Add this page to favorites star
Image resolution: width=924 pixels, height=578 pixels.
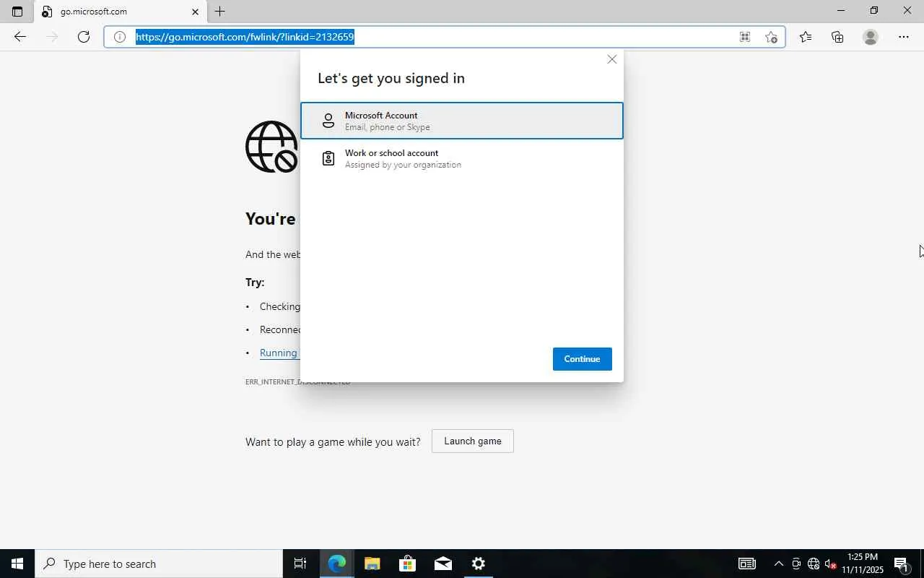[771, 37]
